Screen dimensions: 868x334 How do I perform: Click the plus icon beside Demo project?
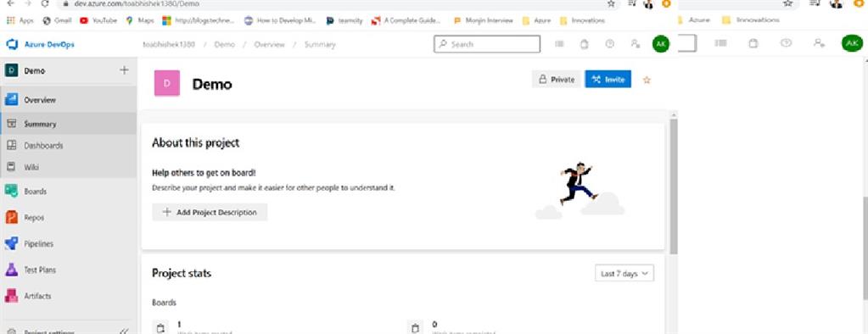click(x=124, y=70)
